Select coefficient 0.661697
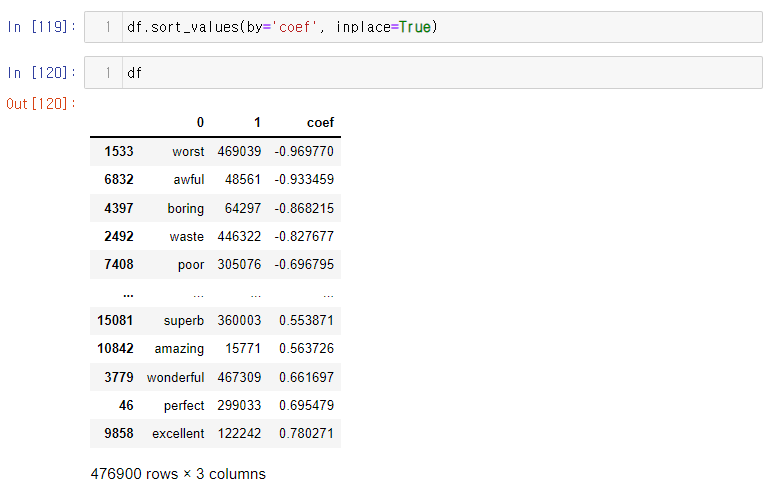 click(306, 377)
